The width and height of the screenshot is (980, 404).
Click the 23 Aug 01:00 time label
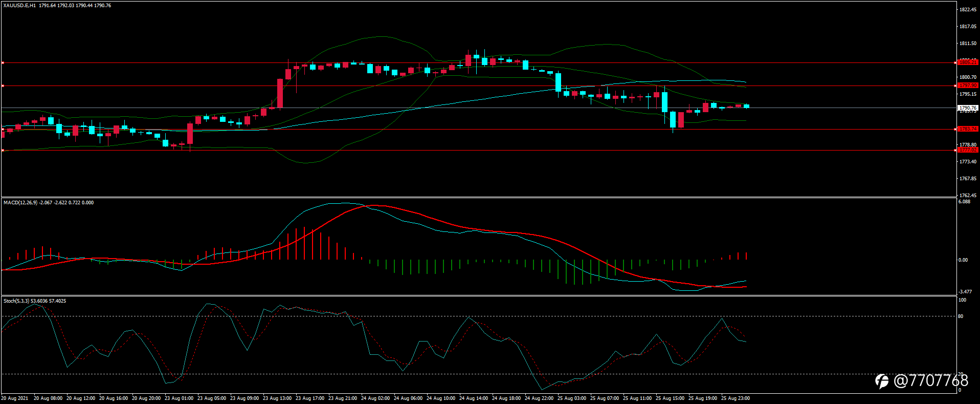pyautogui.click(x=179, y=398)
